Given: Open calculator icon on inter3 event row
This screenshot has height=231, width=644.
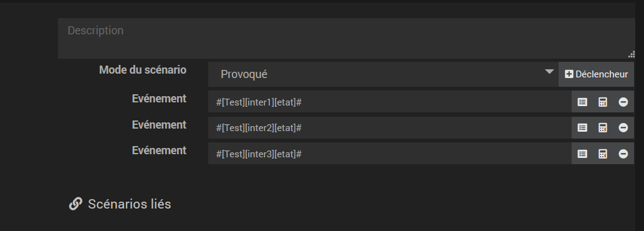Looking at the screenshot, I should (x=602, y=154).
